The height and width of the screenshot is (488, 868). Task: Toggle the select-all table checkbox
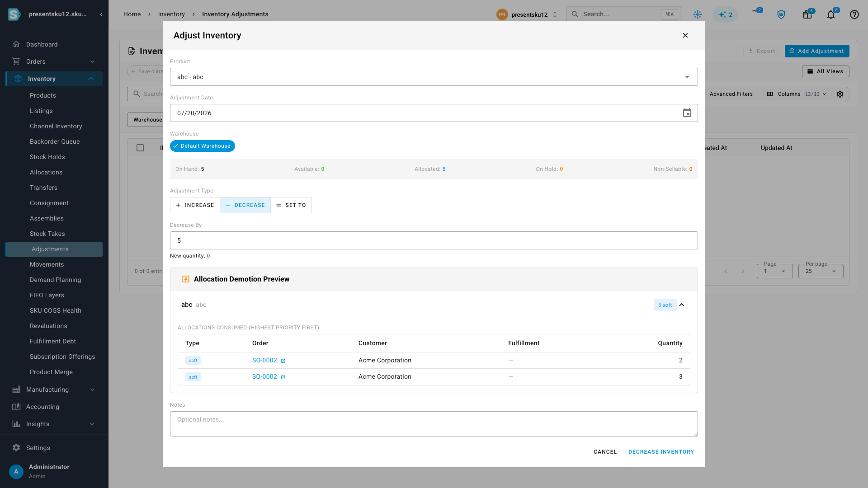tap(140, 148)
